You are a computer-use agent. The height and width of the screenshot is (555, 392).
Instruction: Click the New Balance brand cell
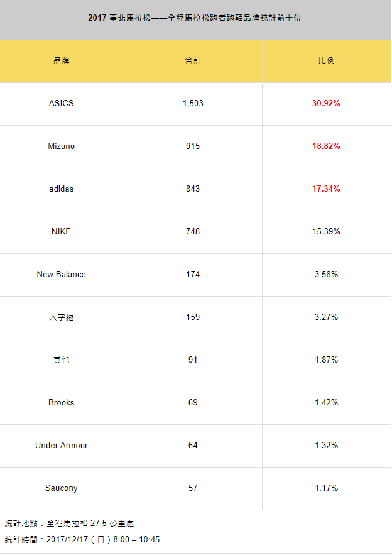(61, 275)
